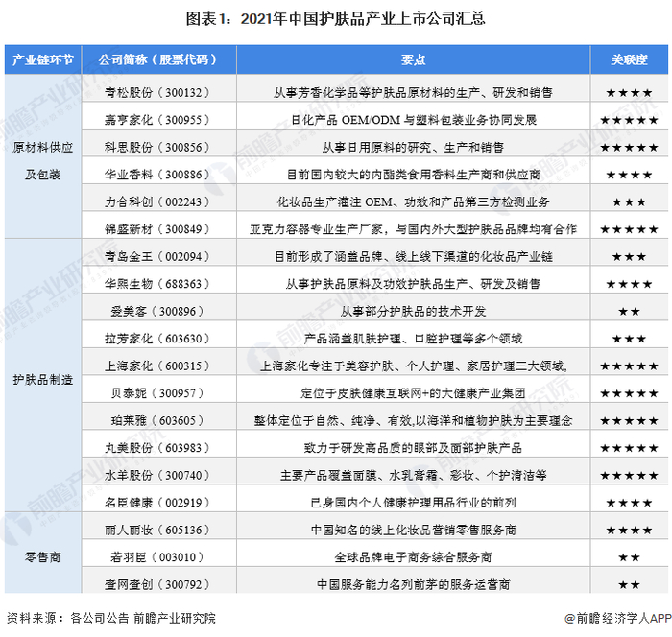672x637 pixels.
Task: Click description 已身国内个人健康护理用品行业的前列
Action: coord(413,503)
